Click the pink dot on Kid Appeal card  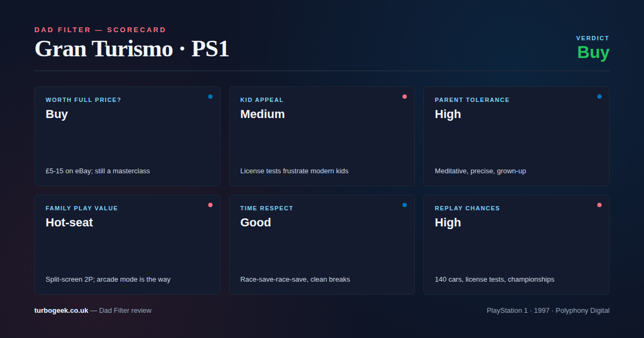[x=405, y=97]
